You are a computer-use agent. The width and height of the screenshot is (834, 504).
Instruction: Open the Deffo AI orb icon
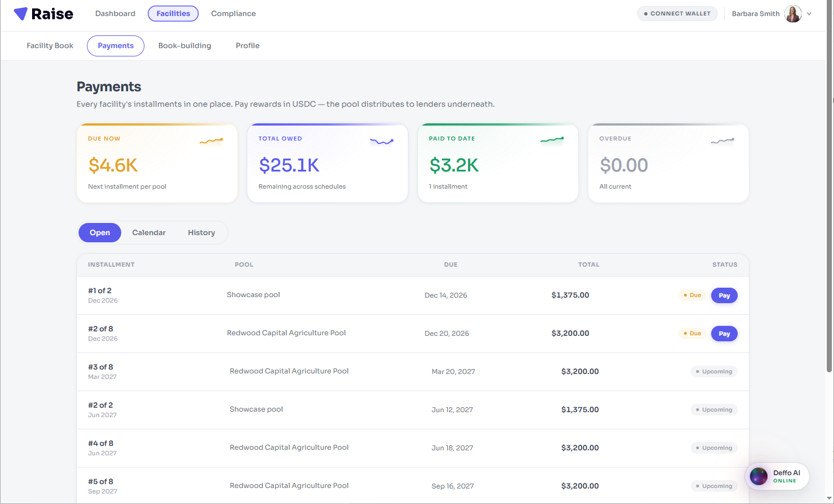pyautogui.click(x=759, y=476)
